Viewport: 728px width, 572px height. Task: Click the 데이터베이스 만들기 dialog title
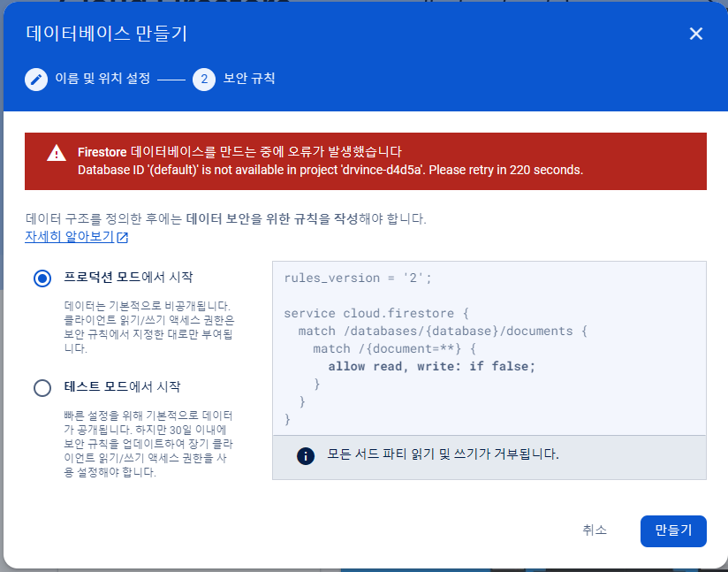(107, 34)
